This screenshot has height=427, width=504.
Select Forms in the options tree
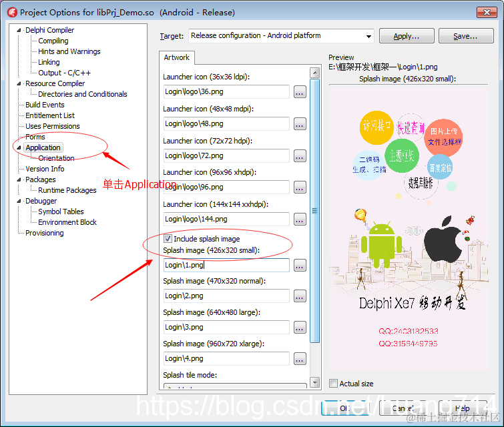(35, 137)
